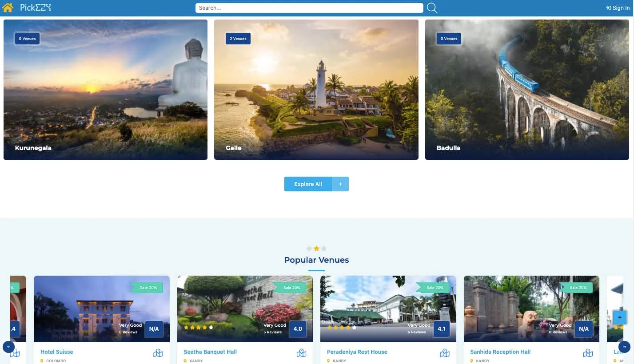Click the Sale 20% ribbon on Sanhida Reception Hall
The height and width of the screenshot is (364, 634).
point(577,288)
